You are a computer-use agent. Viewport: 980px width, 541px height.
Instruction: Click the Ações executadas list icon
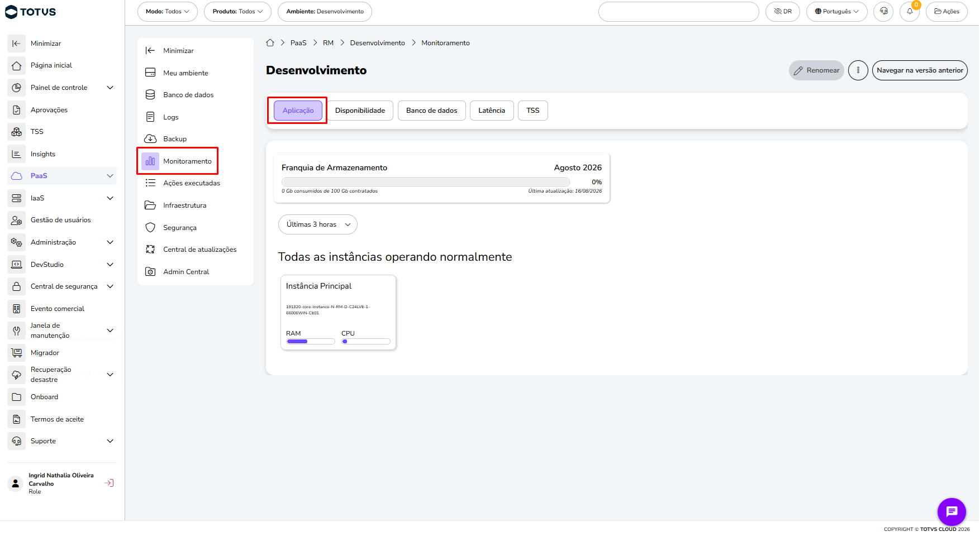(x=150, y=183)
